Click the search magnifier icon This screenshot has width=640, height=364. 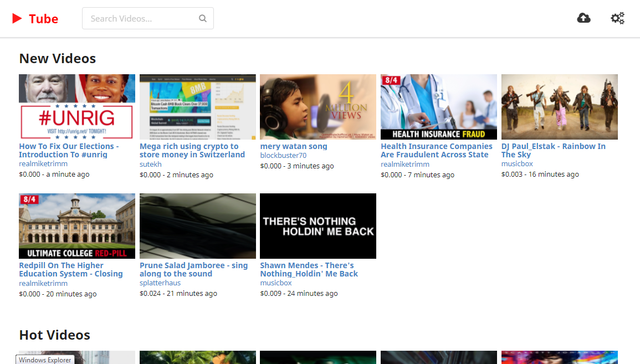pos(202,18)
